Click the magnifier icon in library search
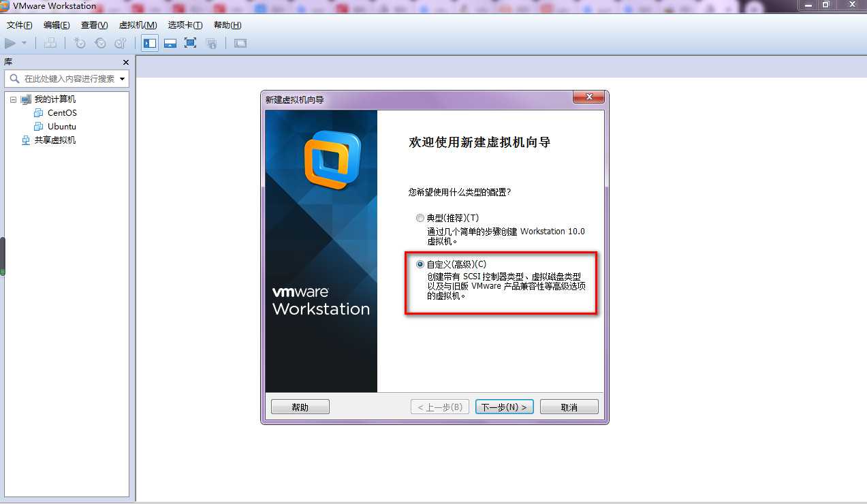This screenshot has width=867, height=504. tap(14, 78)
